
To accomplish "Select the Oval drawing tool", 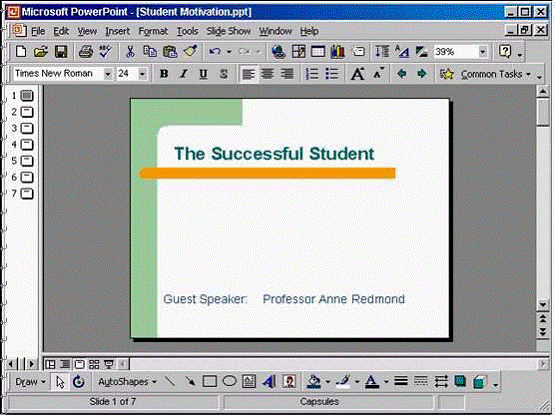I will [x=229, y=381].
